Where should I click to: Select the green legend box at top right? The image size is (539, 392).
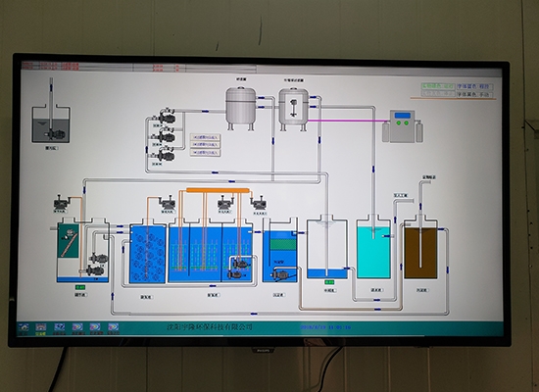[x=438, y=86]
